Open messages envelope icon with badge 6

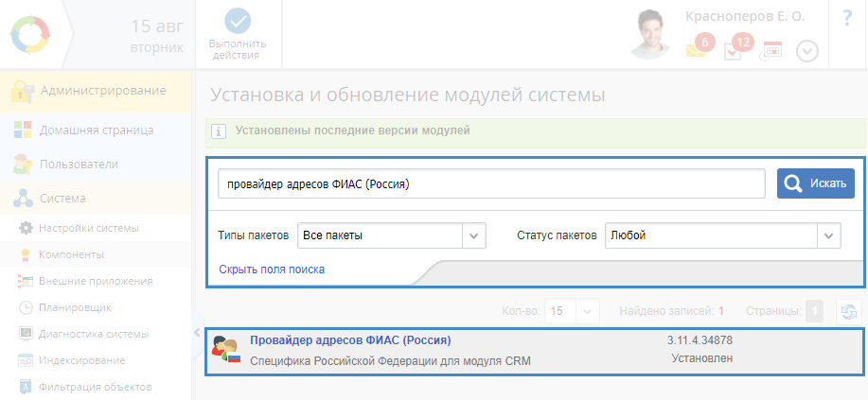(x=697, y=51)
